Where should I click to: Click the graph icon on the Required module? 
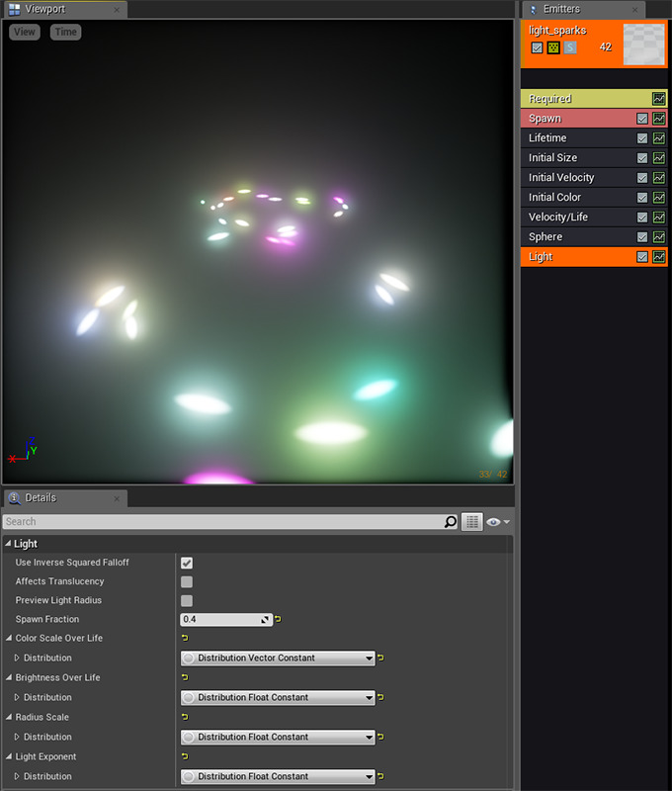coord(659,99)
